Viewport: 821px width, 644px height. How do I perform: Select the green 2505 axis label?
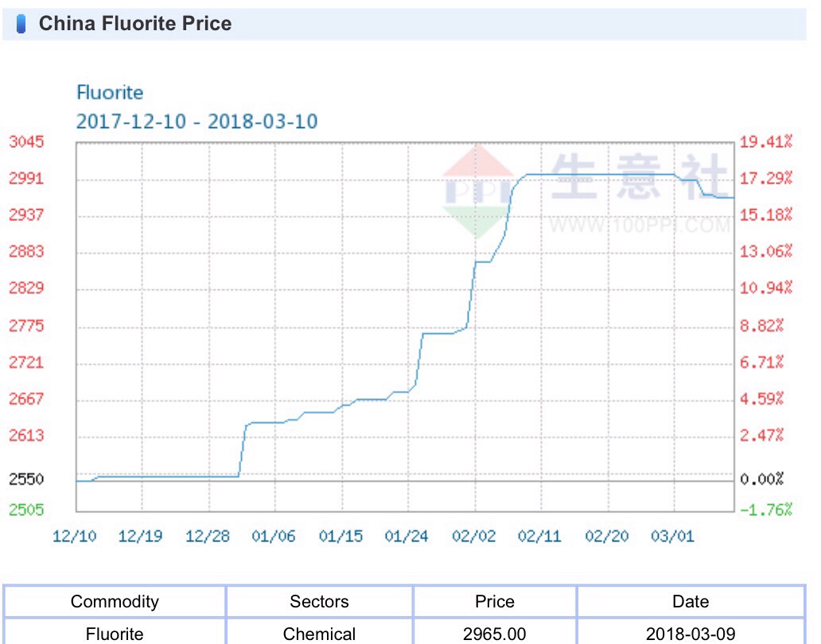(26, 510)
